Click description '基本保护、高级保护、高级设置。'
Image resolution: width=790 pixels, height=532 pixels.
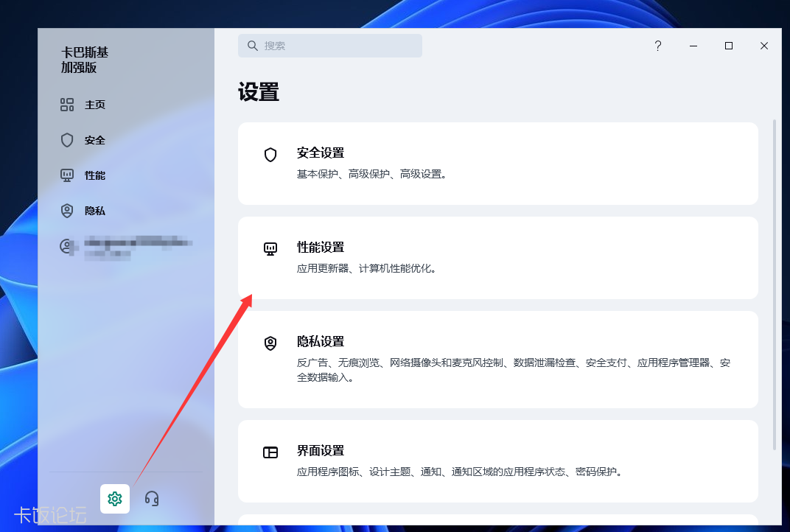tap(371, 175)
